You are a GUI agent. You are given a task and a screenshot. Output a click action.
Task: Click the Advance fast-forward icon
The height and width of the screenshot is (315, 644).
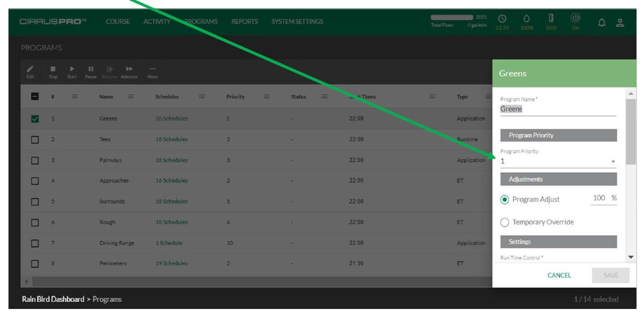(x=129, y=69)
